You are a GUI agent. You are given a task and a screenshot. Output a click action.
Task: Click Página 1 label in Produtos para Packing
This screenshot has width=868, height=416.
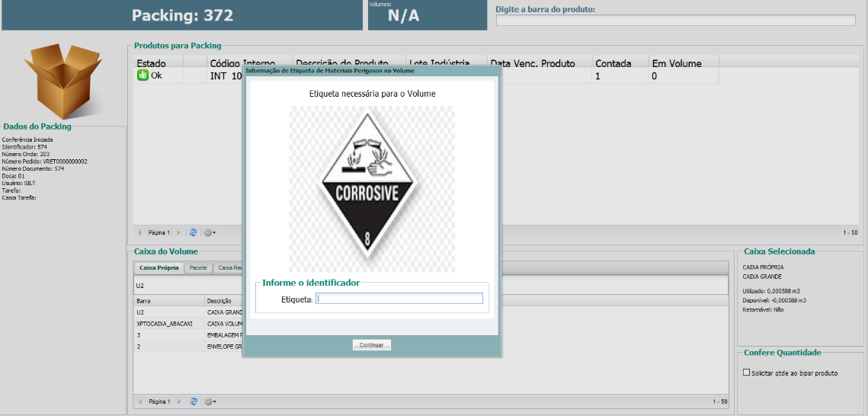point(159,233)
